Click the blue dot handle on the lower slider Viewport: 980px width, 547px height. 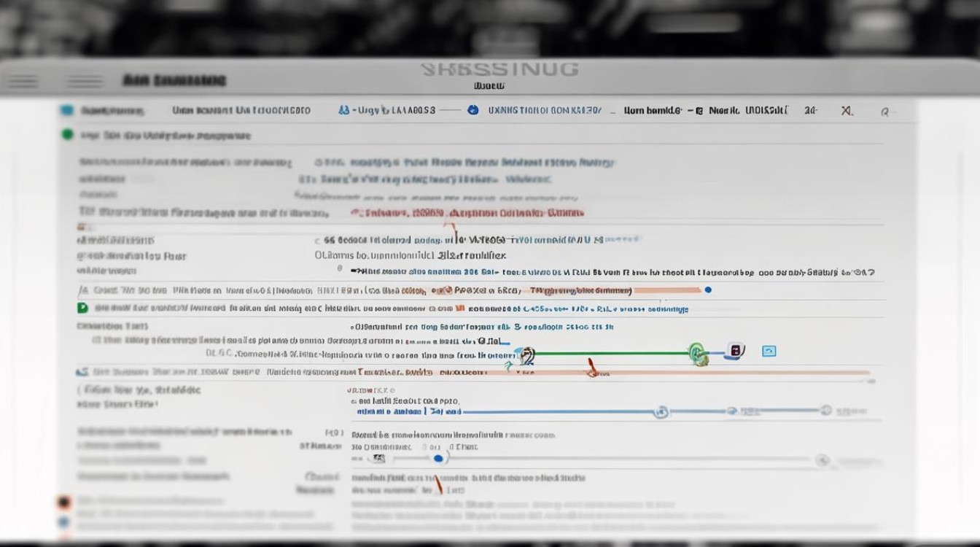pos(437,459)
